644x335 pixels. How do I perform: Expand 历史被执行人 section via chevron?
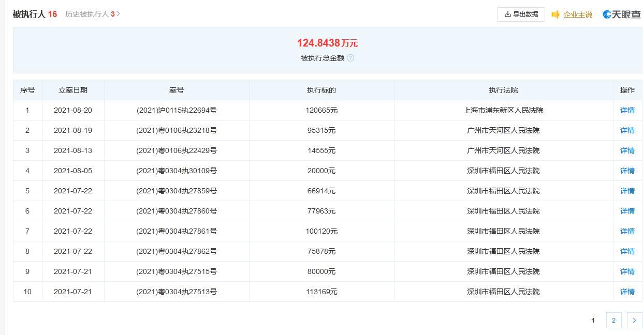(119, 14)
